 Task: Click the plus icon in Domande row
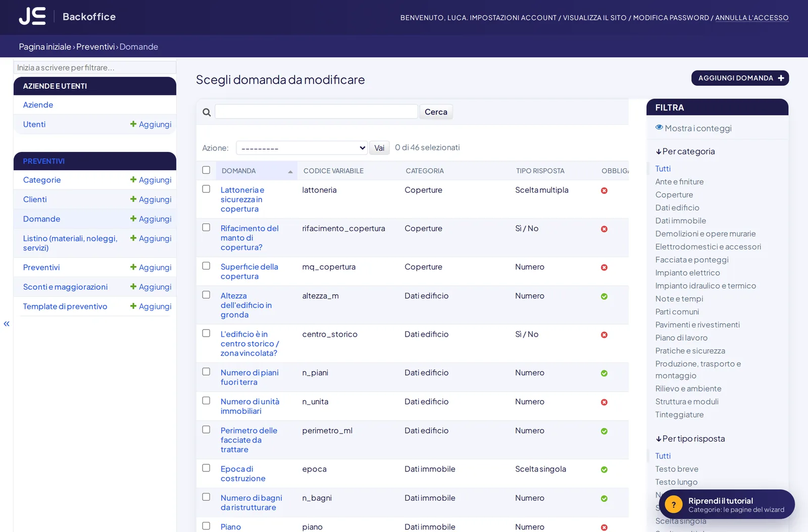tap(133, 218)
